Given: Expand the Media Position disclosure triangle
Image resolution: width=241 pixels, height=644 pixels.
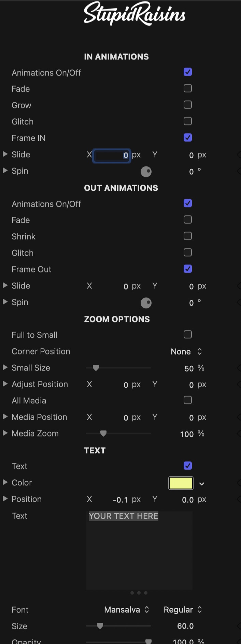Looking at the screenshot, I should 5,416.
